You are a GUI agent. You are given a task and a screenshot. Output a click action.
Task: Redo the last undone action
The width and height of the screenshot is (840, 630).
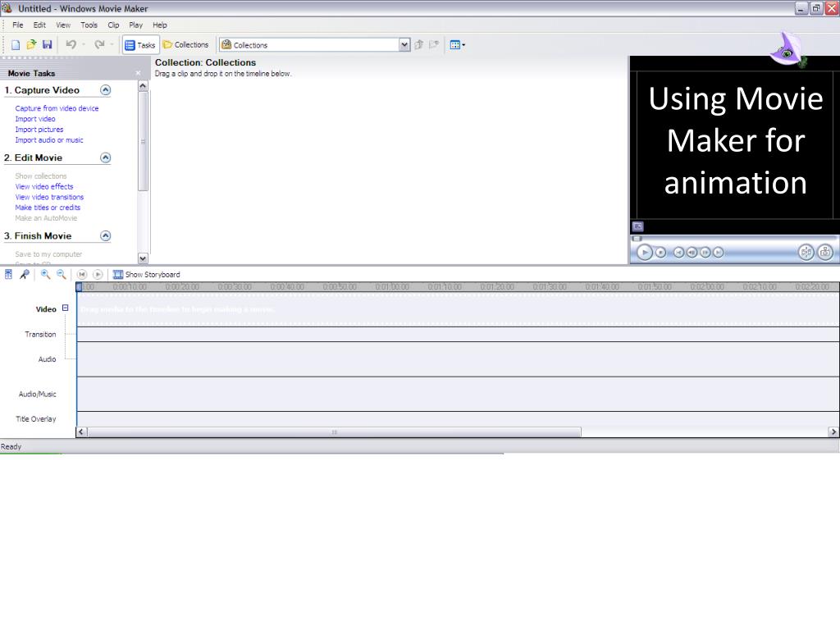tap(99, 45)
